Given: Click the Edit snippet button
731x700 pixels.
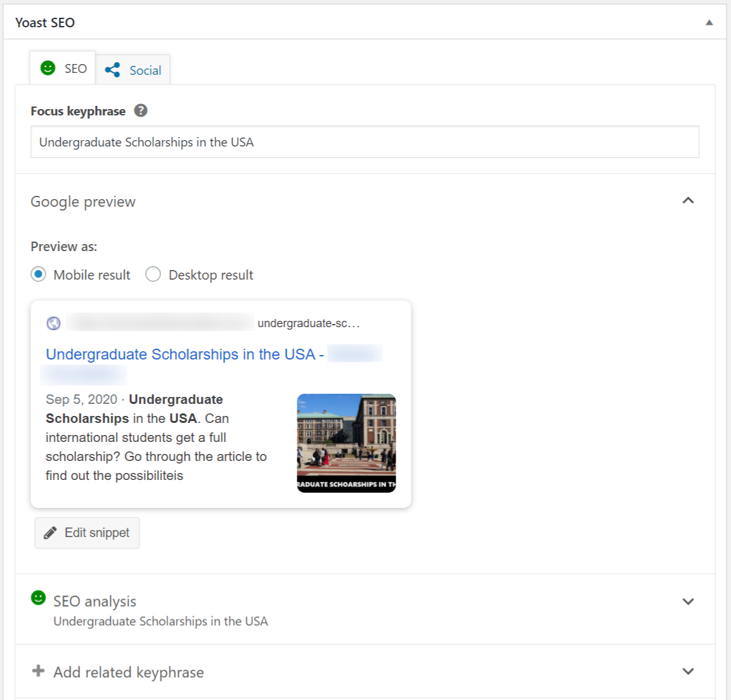Looking at the screenshot, I should pos(87,533).
